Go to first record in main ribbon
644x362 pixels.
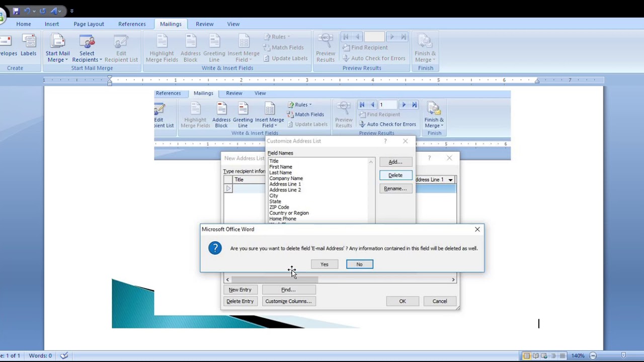coord(346,37)
